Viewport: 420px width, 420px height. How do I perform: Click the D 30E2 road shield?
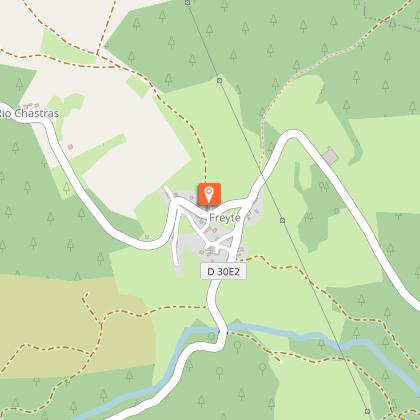click(223, 271)
